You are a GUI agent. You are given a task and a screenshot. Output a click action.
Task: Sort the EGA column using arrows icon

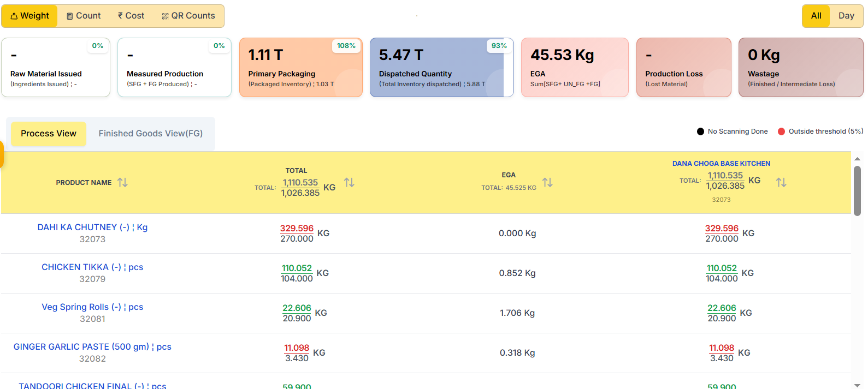click(547, 182)
